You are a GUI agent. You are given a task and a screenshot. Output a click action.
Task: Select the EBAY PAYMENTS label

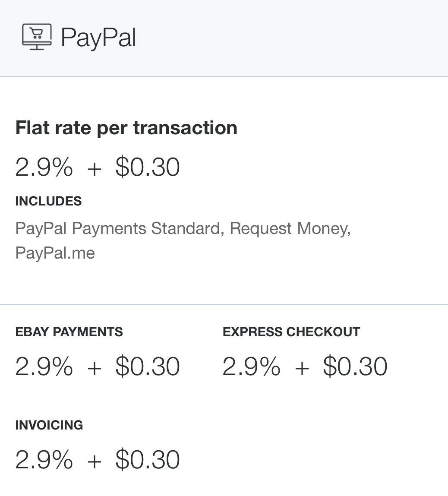(x=69, y=332)
